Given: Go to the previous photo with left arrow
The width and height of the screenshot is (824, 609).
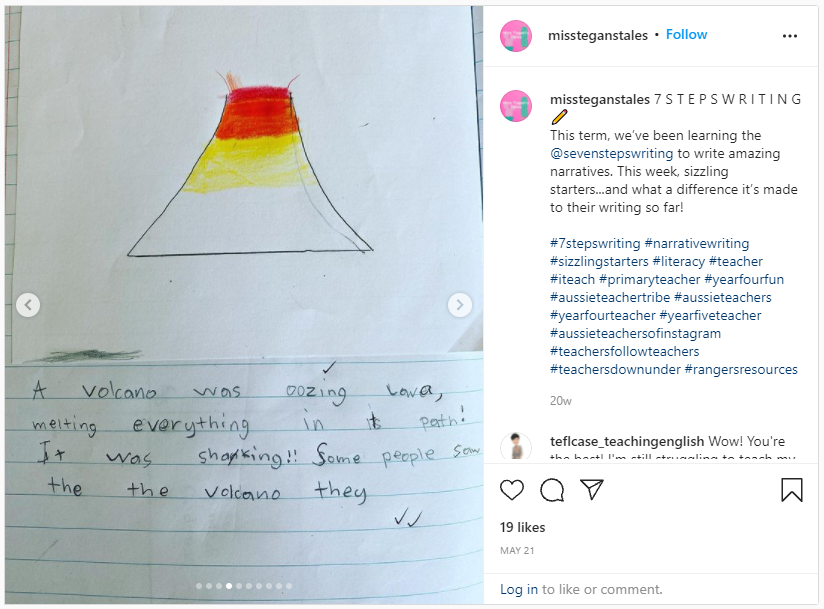Looking at the screenshot, I should pyautogui.click(x=28, y=305).
